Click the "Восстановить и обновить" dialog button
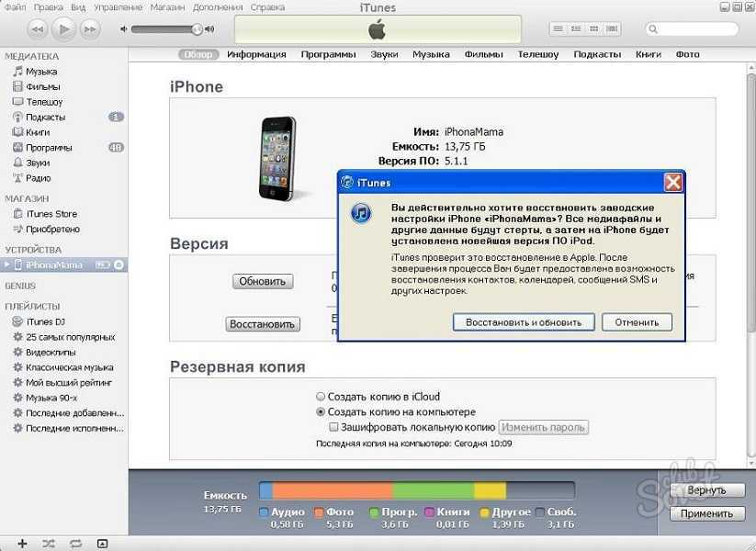Viewport: 756px width, 551px height. coord(524,322)
